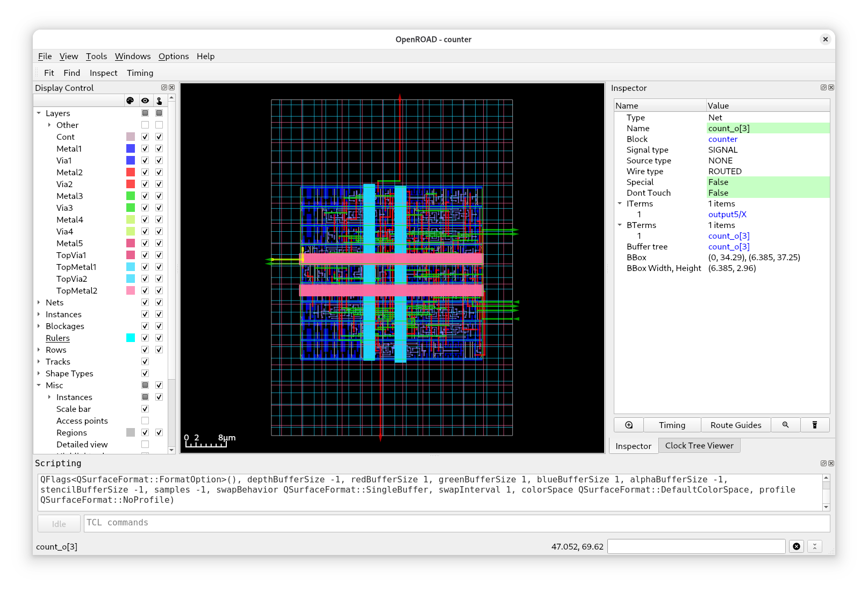Collapse the Layers tree group
This screenshot has width=868, height=591.
point(39,113)
